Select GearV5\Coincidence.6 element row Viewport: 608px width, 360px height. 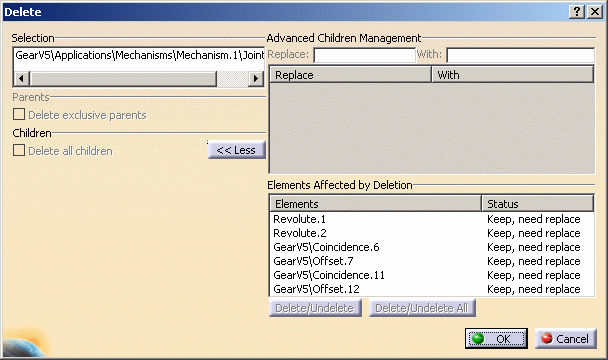pos(432,247)
